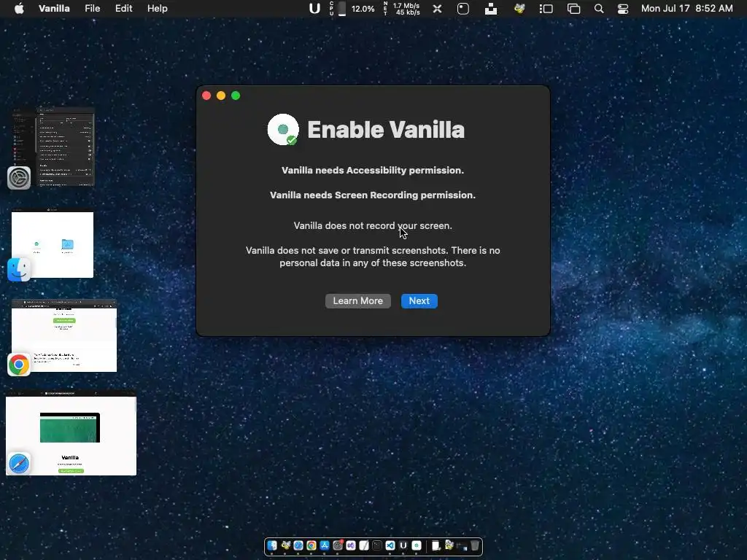Open the Edit menu
The height and width of the screenshot is (560, 747).
point(123,9)
